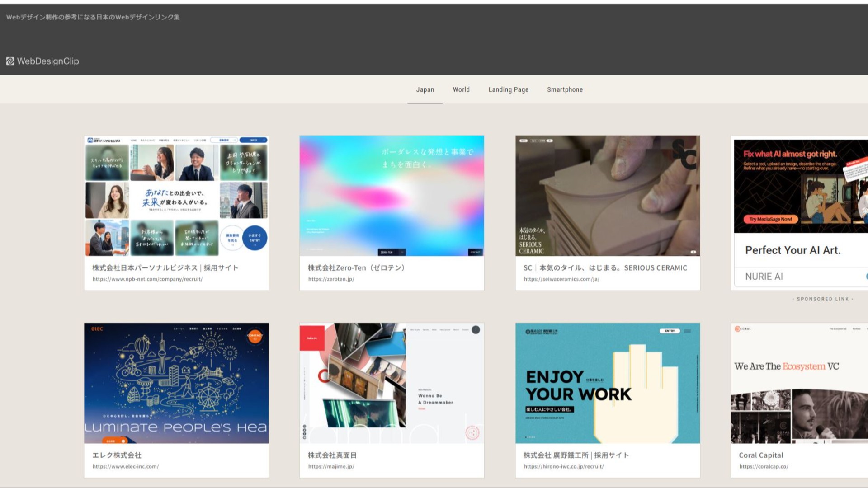
Task: Click the hirono-iwc.co.jp recruit URL
Action: click(x=563, y=466)
